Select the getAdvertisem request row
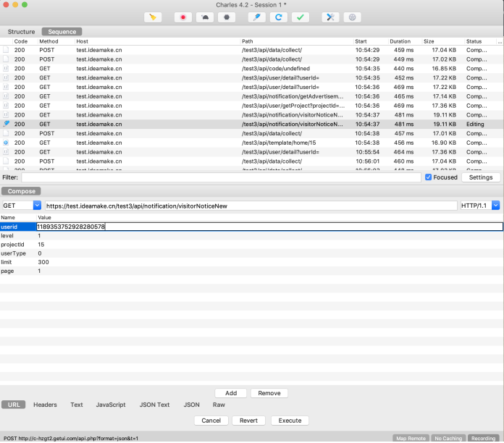 tap(252, 96)
